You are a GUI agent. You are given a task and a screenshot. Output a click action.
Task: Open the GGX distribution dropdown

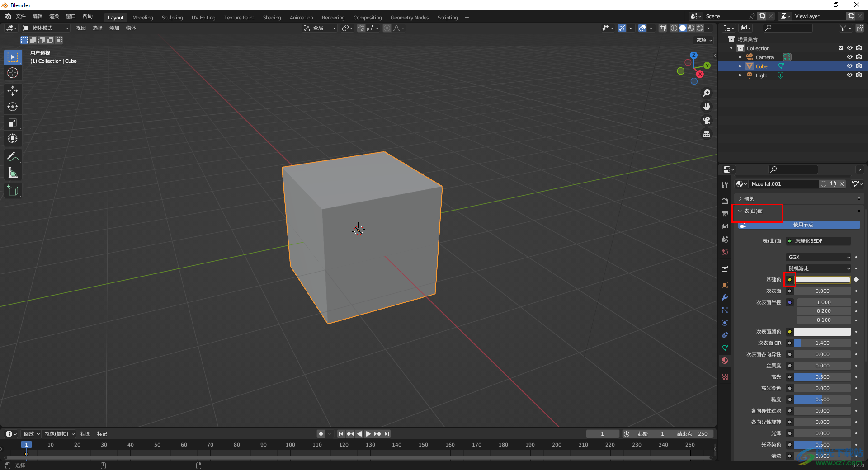click(x=818, y=257)
